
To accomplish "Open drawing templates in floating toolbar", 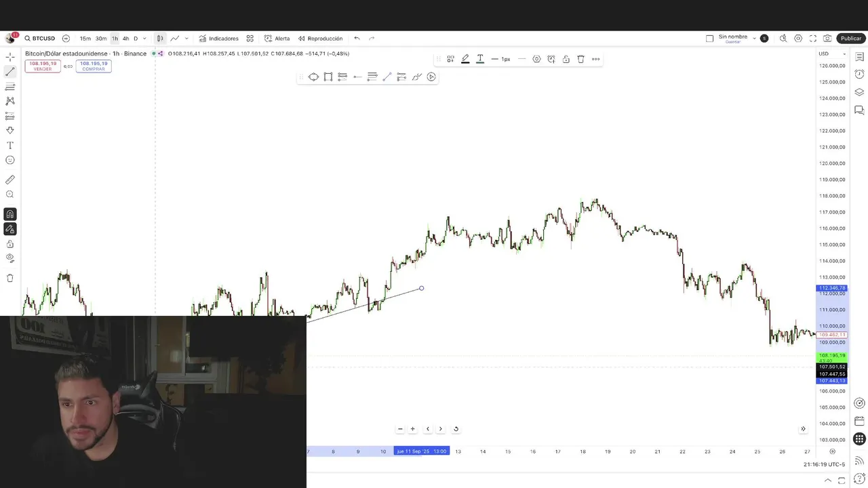I will pyautogui.click(x=450, y=59).
